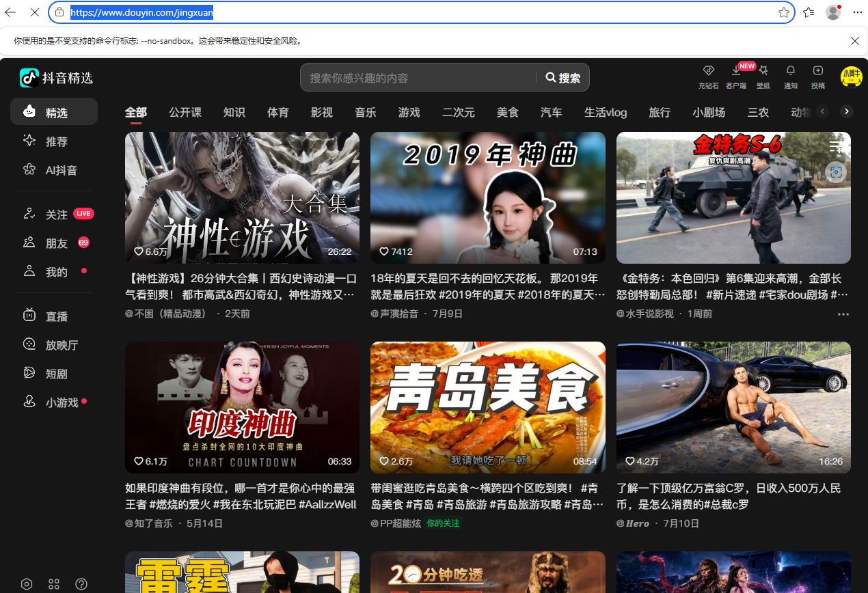Open author @不困（精品动漫） profile

[166, 314]
